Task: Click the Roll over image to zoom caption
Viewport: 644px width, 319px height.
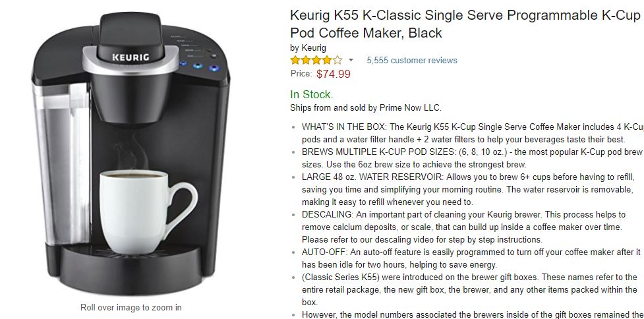Action: (131, 308)
